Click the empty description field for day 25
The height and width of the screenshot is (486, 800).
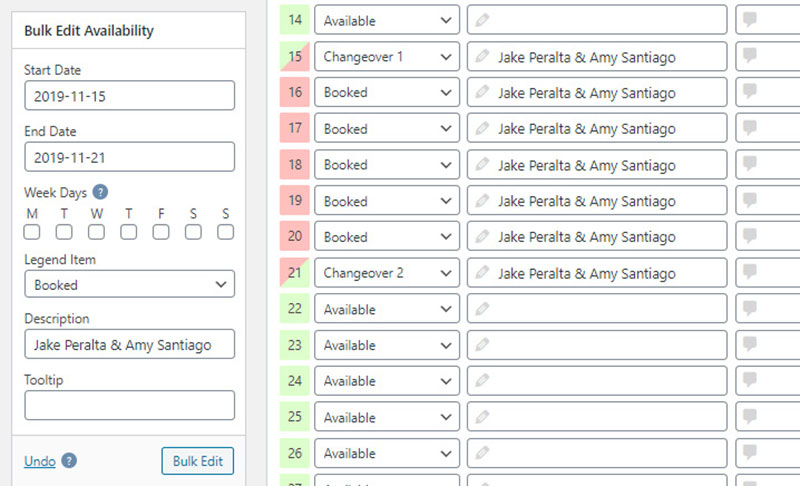[597, 417]
